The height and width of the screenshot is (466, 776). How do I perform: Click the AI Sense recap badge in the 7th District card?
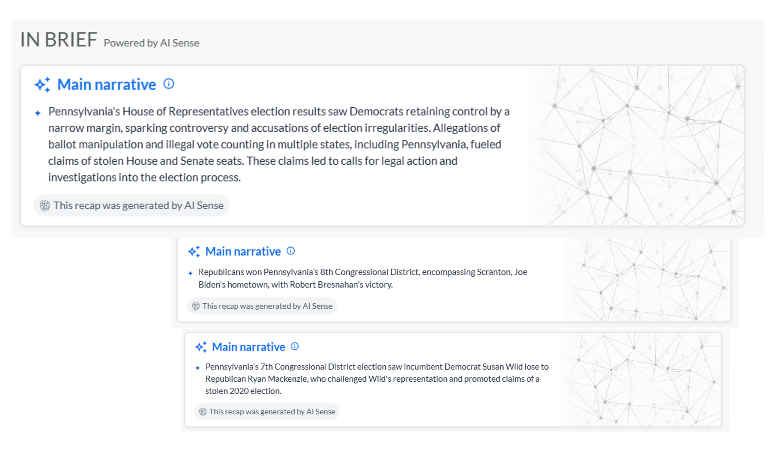[267, 411]
